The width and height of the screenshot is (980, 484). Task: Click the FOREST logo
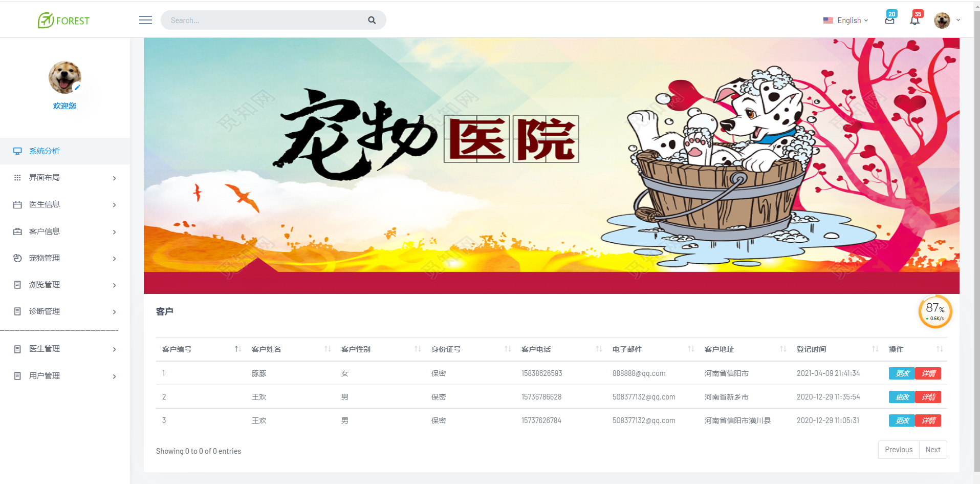coord(63,20)
